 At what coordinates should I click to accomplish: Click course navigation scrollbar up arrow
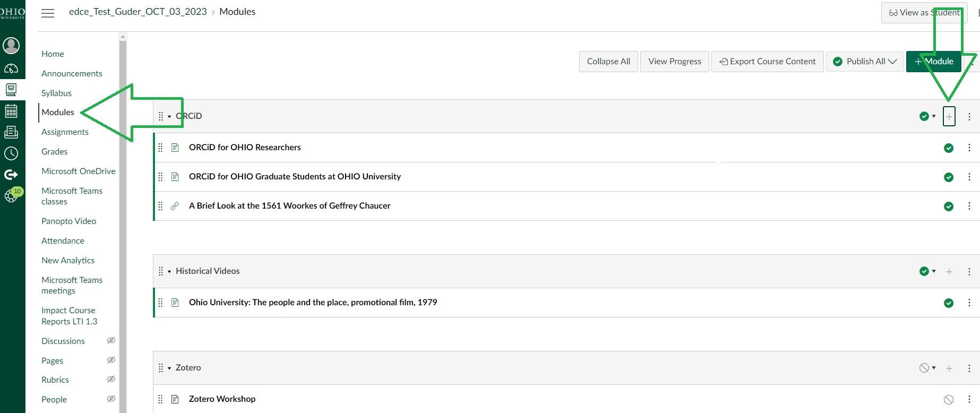pyautogui.click(x=123, y=37)
